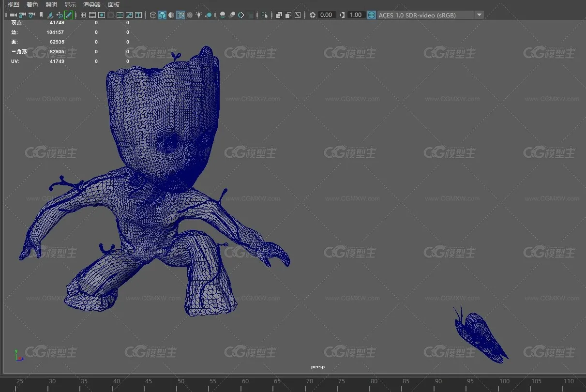Open the 面板 menu
Image resolution: width=586 pixels, height=392 pixels.
point(114,4)
